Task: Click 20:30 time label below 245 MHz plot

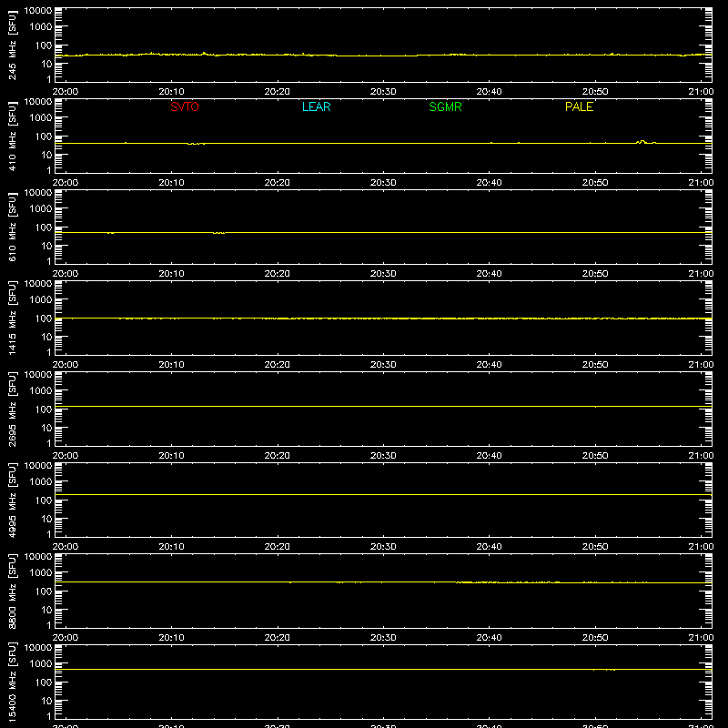Action: click(383, 92)
